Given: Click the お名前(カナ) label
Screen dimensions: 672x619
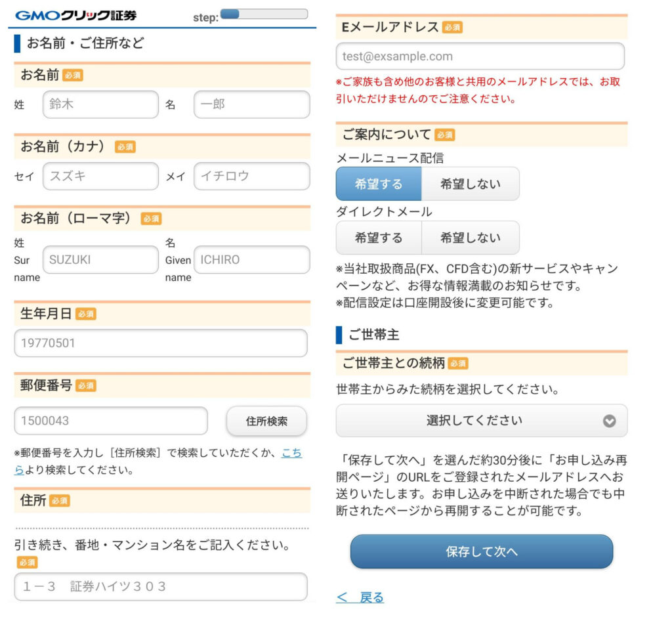Looking at the screenshot, I should (x=62, y=146).
